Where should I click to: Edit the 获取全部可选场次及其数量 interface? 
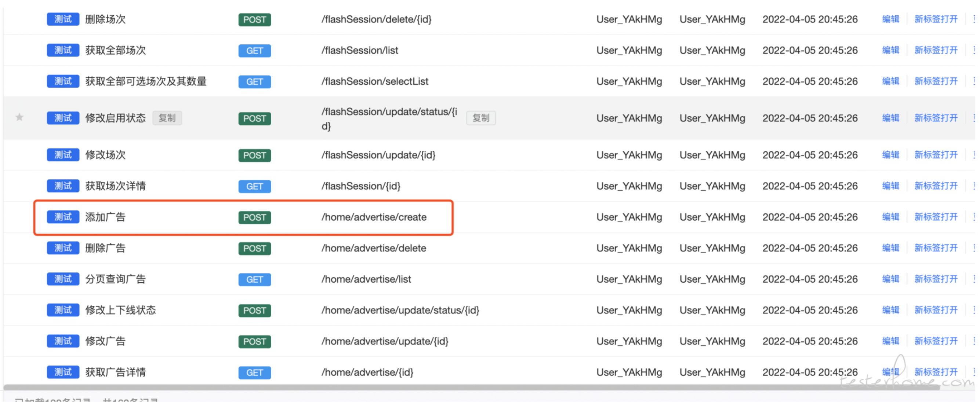[x=890, y=81]
